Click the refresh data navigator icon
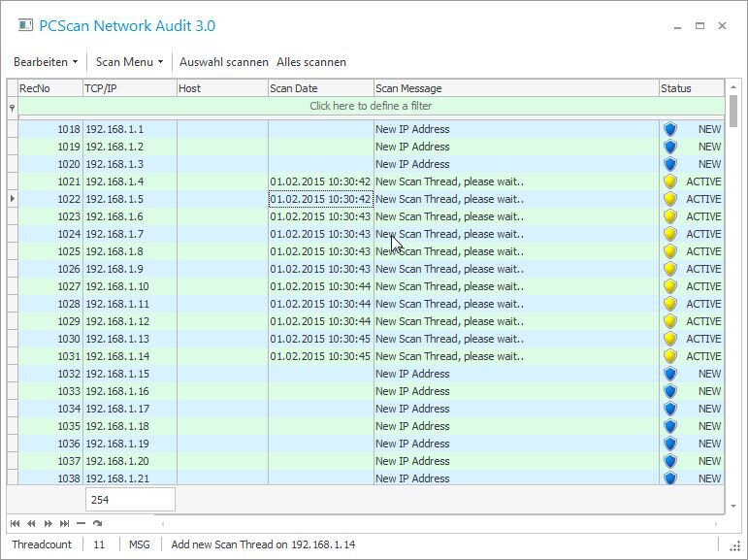The width and height of the screenshot is (748, 560). pos(97,524)
